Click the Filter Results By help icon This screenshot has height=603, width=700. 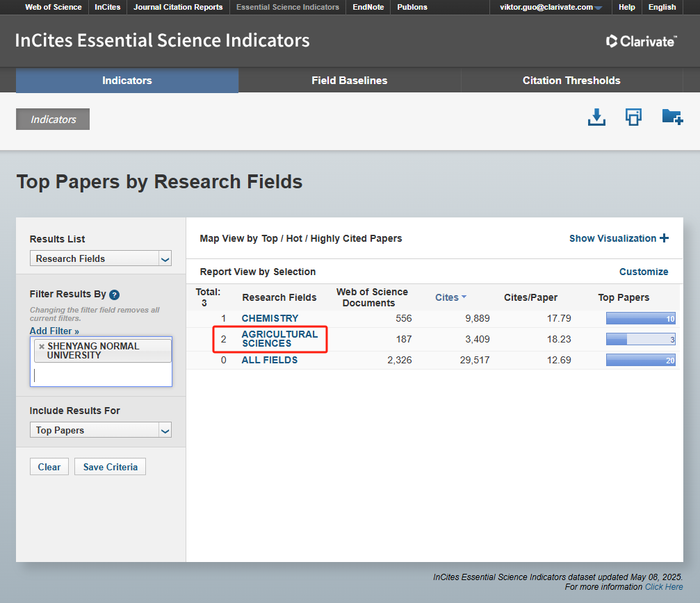click(x=115, y=295)
